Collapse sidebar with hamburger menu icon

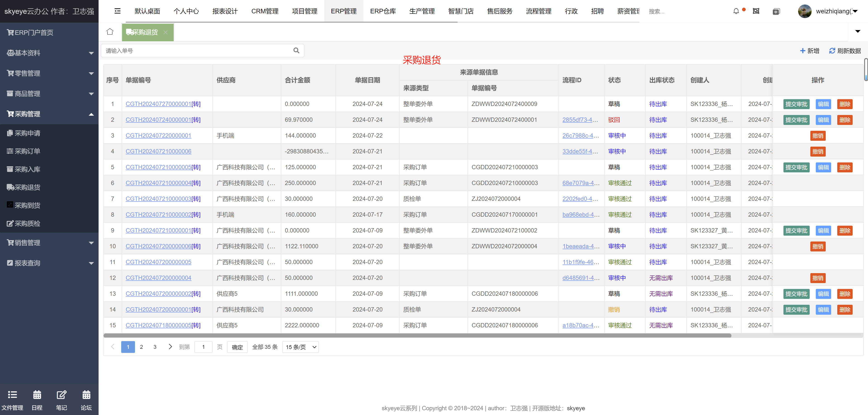[117, 11]
